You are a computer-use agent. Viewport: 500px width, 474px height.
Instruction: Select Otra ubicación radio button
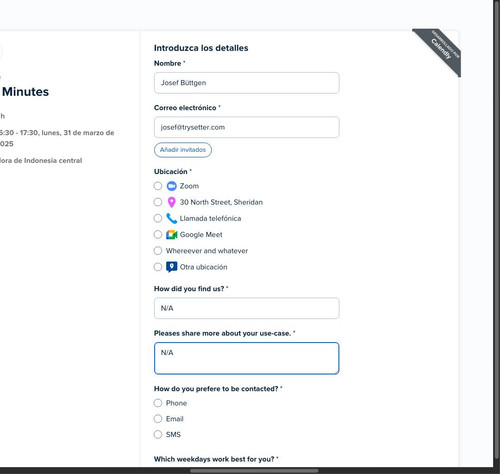coord(158,267)
